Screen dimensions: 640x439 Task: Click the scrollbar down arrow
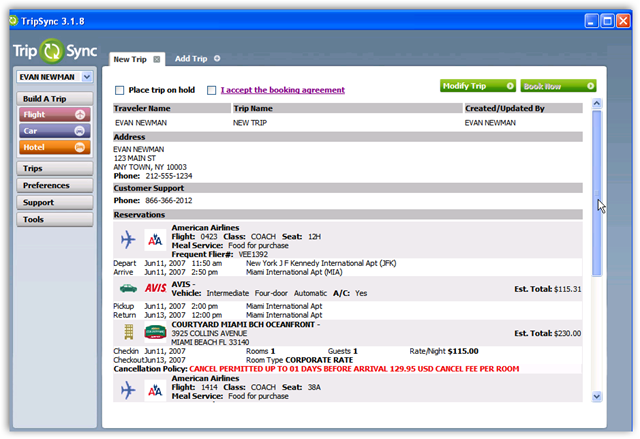(596, 396)
